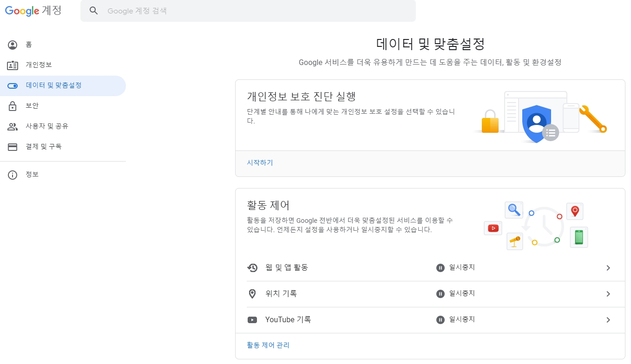Expand YouTube 기록 with its chevron

click(x=608, y=320)
